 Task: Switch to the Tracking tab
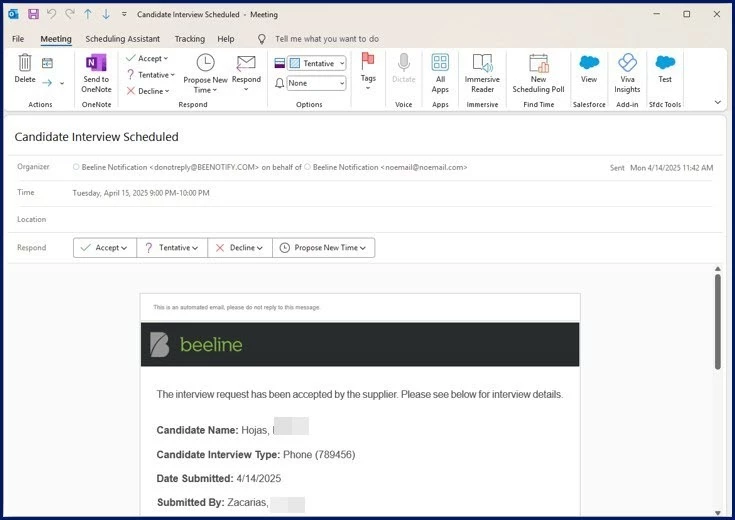coord(189,39)
